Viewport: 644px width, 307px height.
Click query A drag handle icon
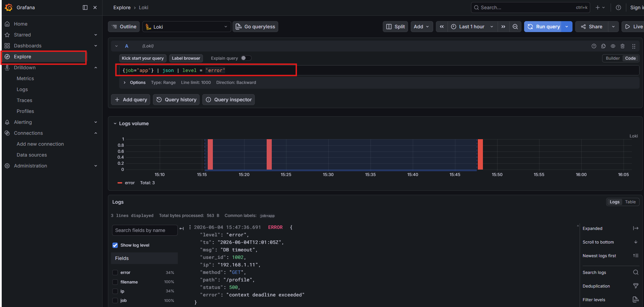[x=634, y=46]
